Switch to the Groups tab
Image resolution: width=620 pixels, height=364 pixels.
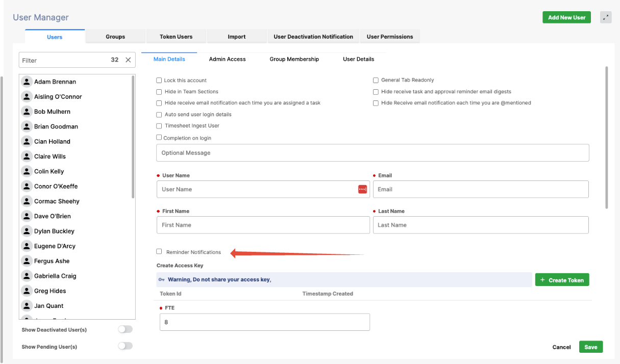pos(115,36)
